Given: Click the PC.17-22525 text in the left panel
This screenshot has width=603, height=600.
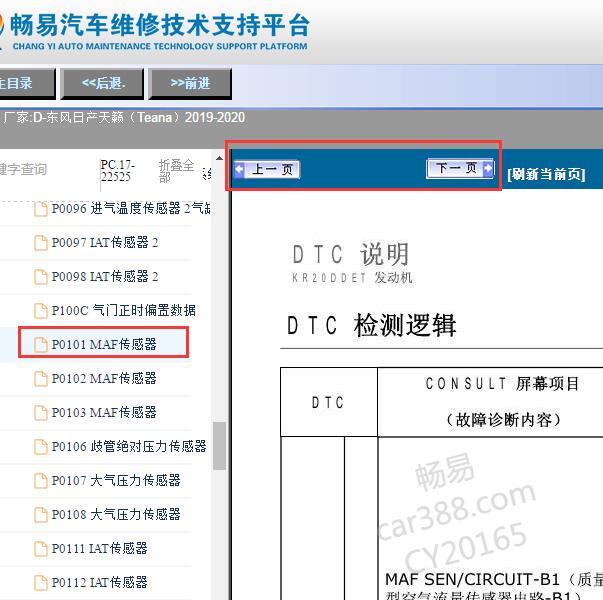Looking at the screenshot, I should point(117,171).
